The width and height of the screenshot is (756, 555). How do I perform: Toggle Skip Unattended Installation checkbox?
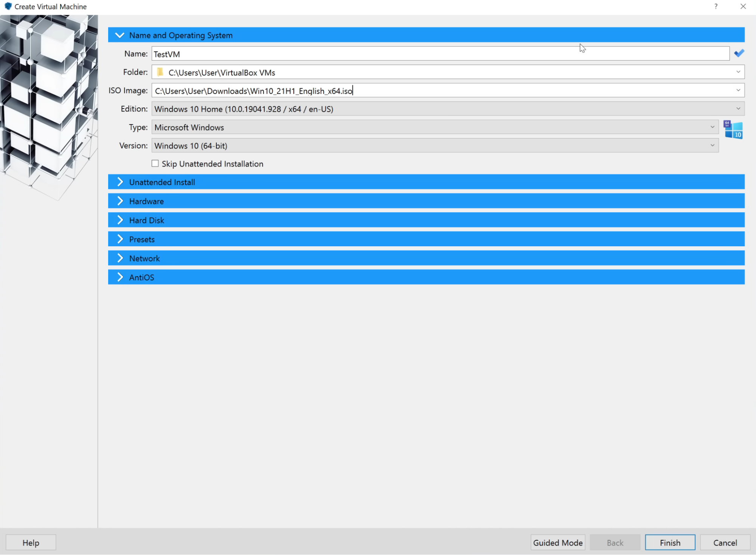click(155, 163)
